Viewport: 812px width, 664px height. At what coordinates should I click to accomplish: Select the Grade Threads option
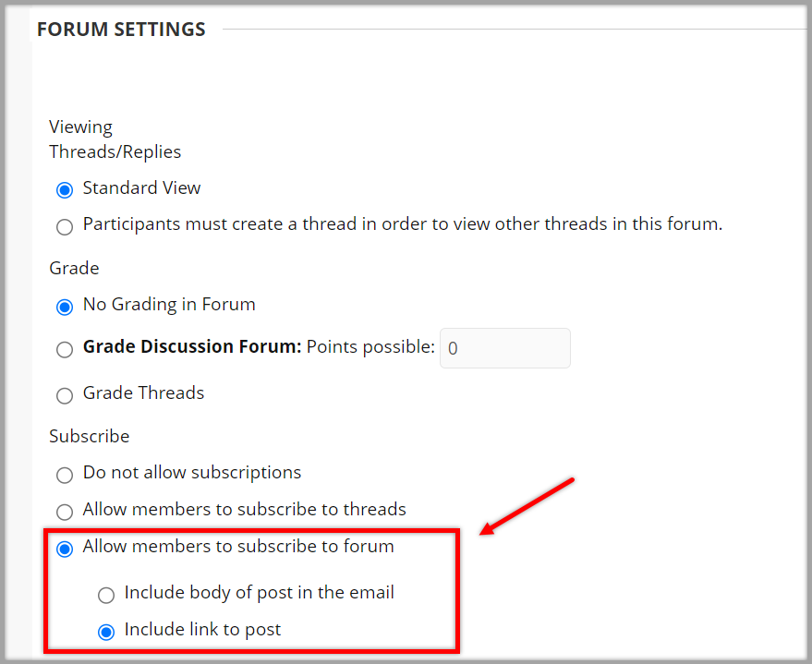64,395
